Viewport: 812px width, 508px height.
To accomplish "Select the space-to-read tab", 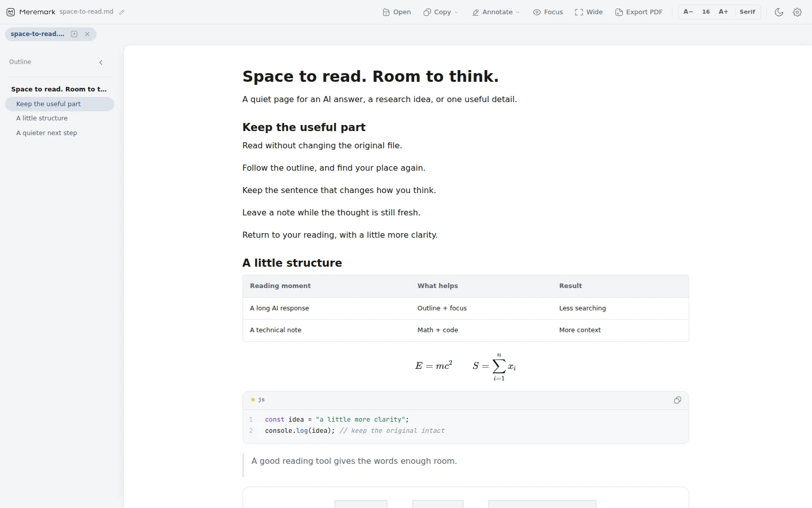I will tap(38, 34).
